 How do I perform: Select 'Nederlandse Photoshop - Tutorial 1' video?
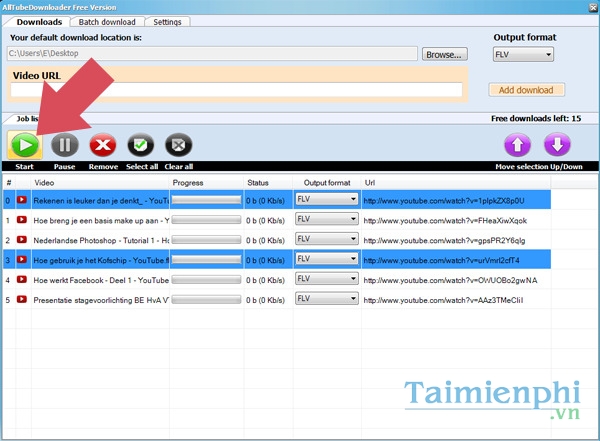pyautogui.click(x=101, y=240)
